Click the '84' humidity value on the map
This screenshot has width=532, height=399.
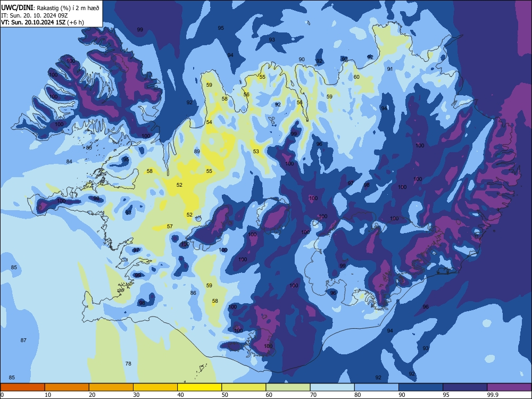[x=69, y=162]
